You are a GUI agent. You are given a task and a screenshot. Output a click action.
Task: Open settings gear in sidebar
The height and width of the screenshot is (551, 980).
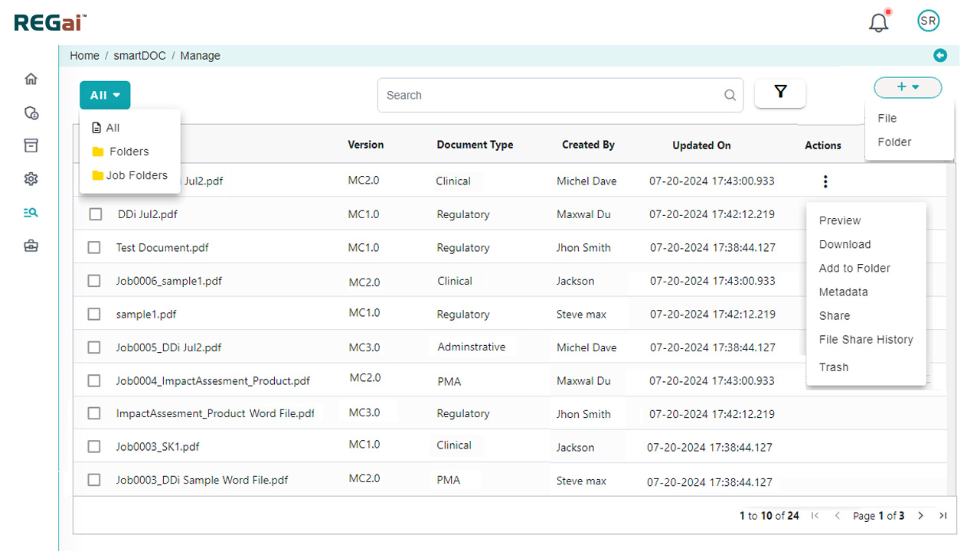coord(31,179)
